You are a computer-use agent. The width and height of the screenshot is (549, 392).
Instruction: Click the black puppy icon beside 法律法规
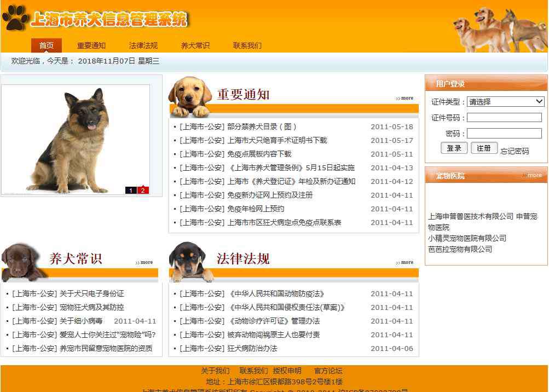pos(190,261)
